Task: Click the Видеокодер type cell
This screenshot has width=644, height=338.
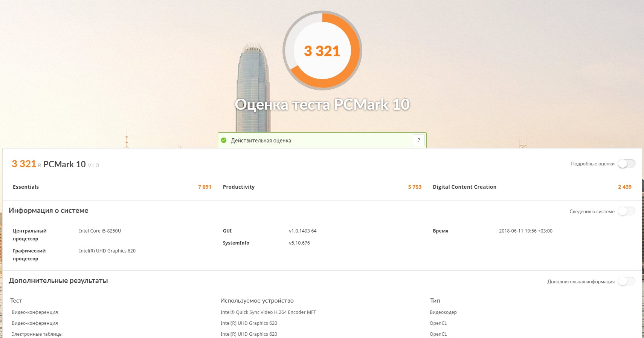Action: click(x=443, y=312)
